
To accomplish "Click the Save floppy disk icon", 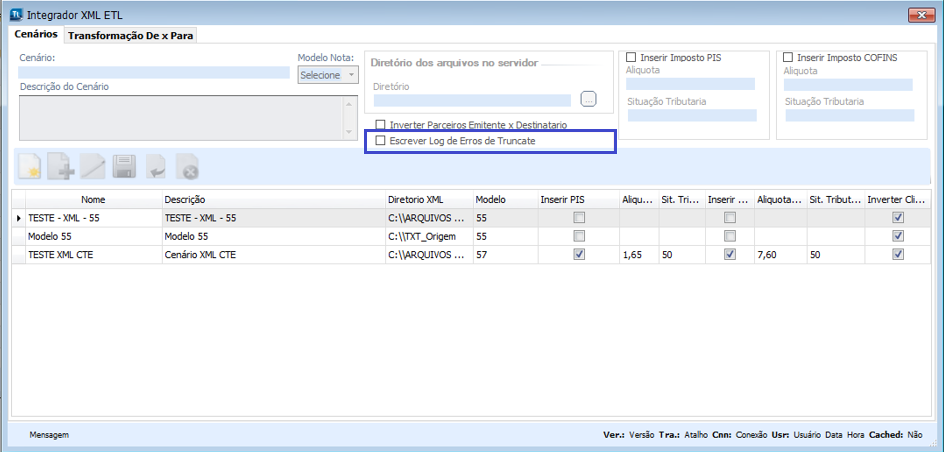I will pyautogui.click(x=124, y=167).
